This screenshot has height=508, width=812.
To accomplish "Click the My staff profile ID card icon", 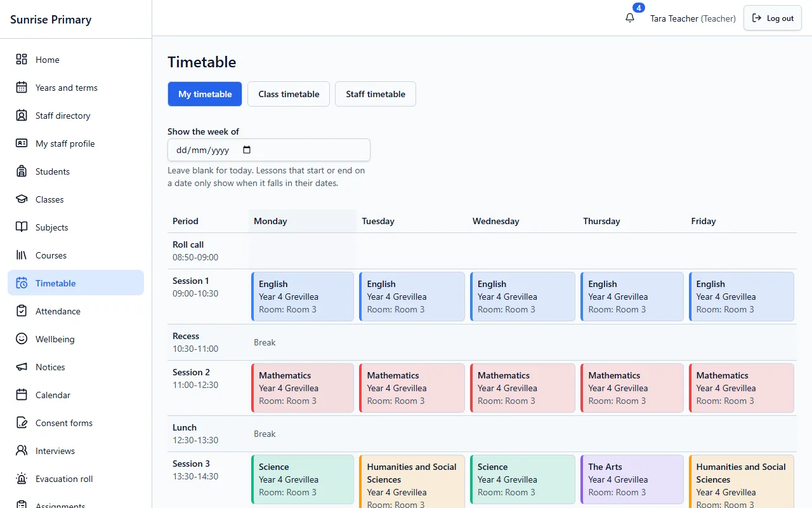I will coord(22,144).
